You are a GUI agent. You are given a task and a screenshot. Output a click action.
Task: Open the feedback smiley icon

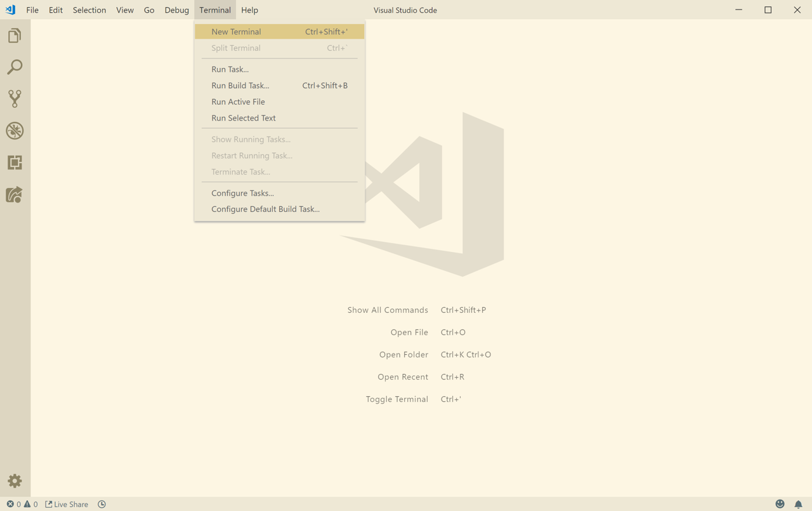pos(780,504)
